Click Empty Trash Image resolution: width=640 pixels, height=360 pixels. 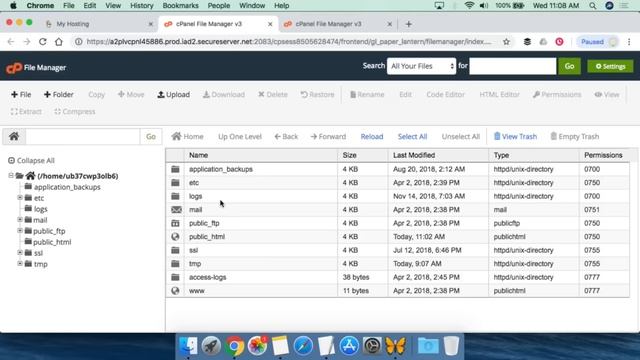(575, 136)
